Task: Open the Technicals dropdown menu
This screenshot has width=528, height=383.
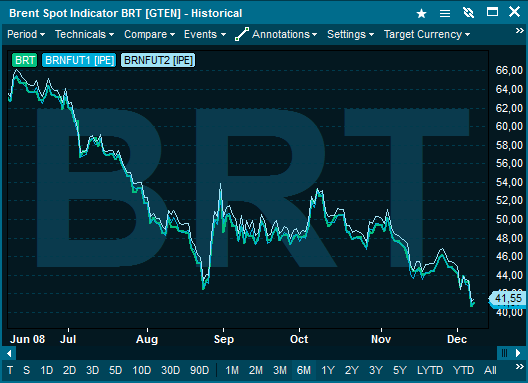Action: click(84, 34)
